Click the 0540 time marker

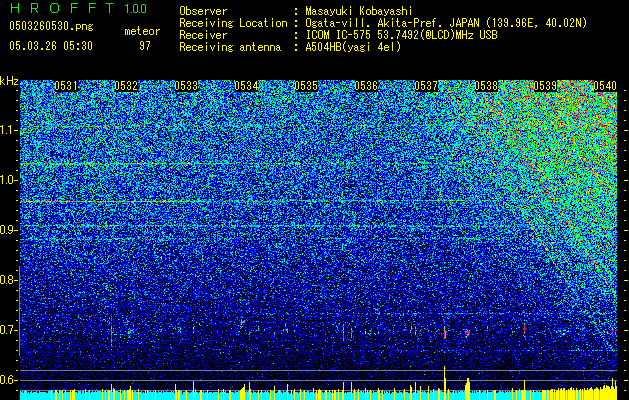point(605,86)
